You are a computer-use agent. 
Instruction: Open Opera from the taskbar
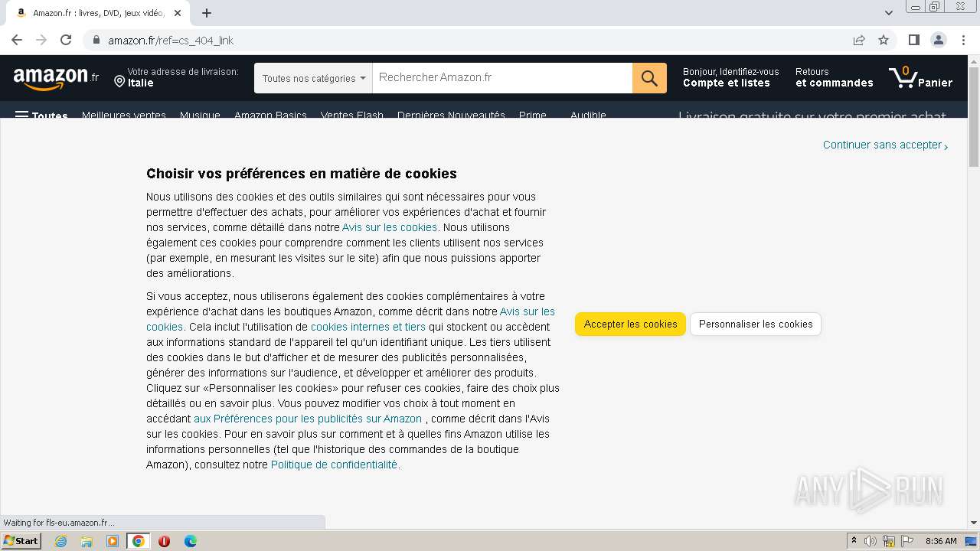(x=164, y=541)
